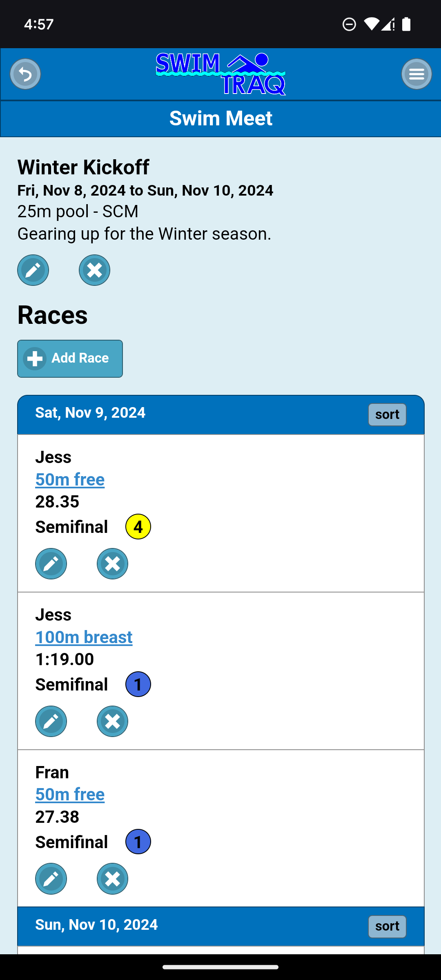Open Jess's 50m free link
Screen dimensions: 441x980
tap(70, 479)
